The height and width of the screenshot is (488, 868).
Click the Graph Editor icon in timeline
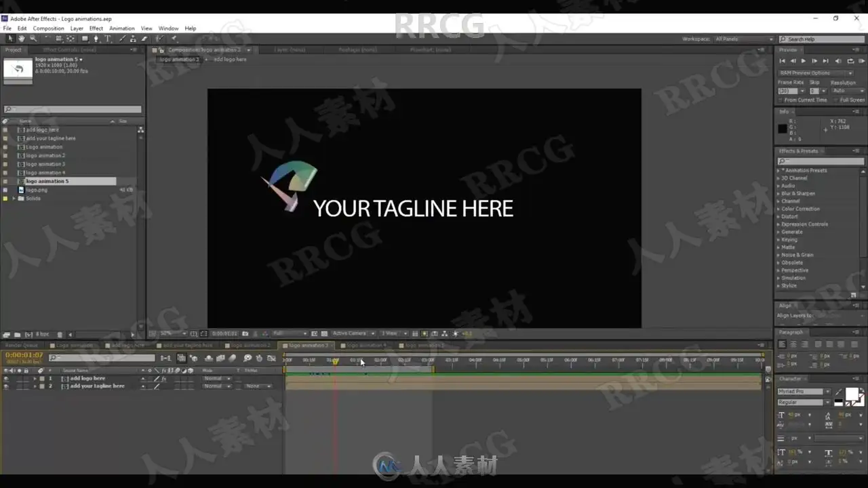271,358
